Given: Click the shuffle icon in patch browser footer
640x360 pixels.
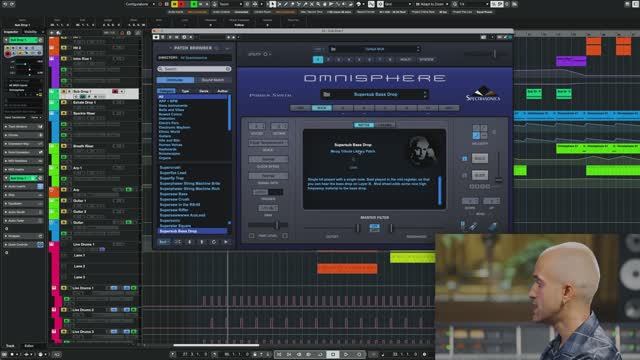Looking at the screenshot, I should point(178,242).
